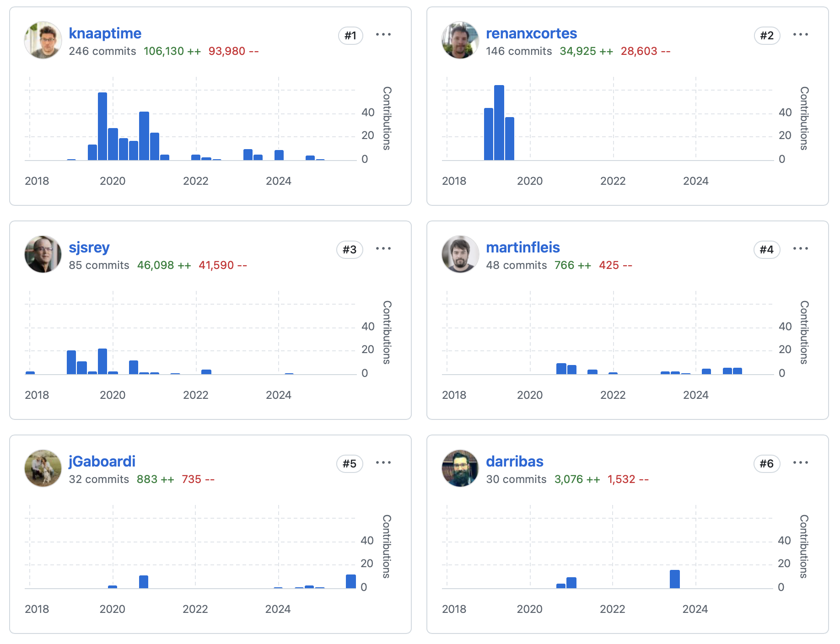
Task: Click darribas's profile avatar
Action: (460, 468)
